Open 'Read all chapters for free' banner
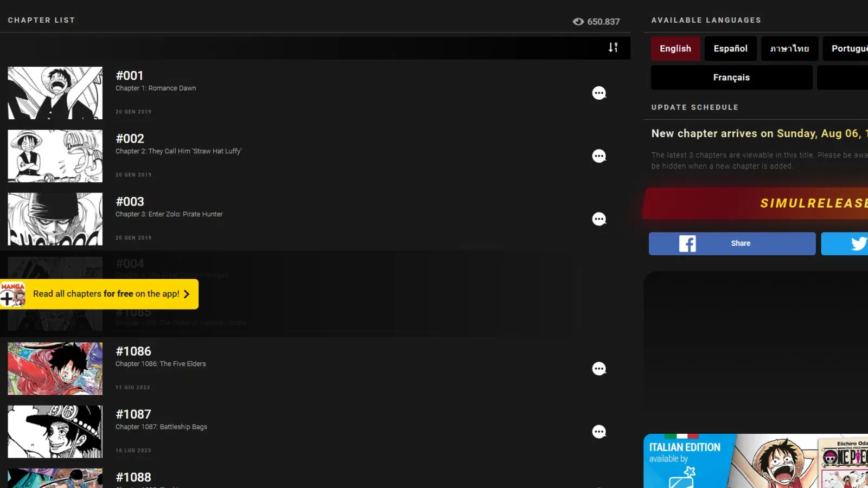This screenshot has width=868, height=488. click(x=99, y=294)
